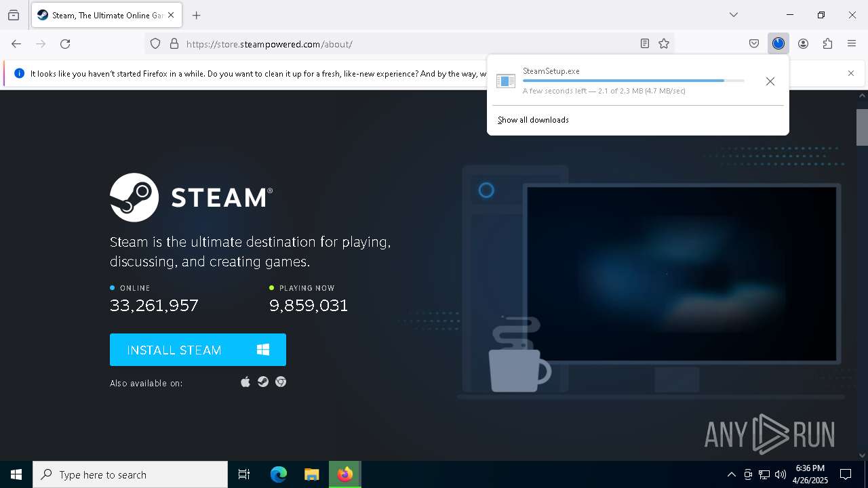Open network status tray icon
868x488 pixels.
(x=764, y=474)
